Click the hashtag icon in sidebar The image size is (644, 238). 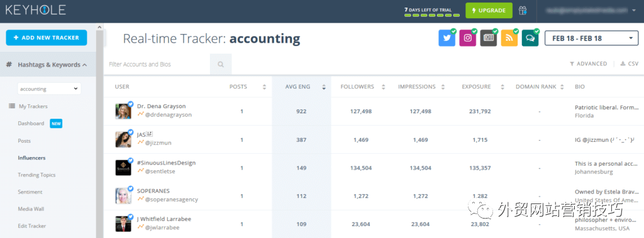pyautogui.click(x=9, y=65)
